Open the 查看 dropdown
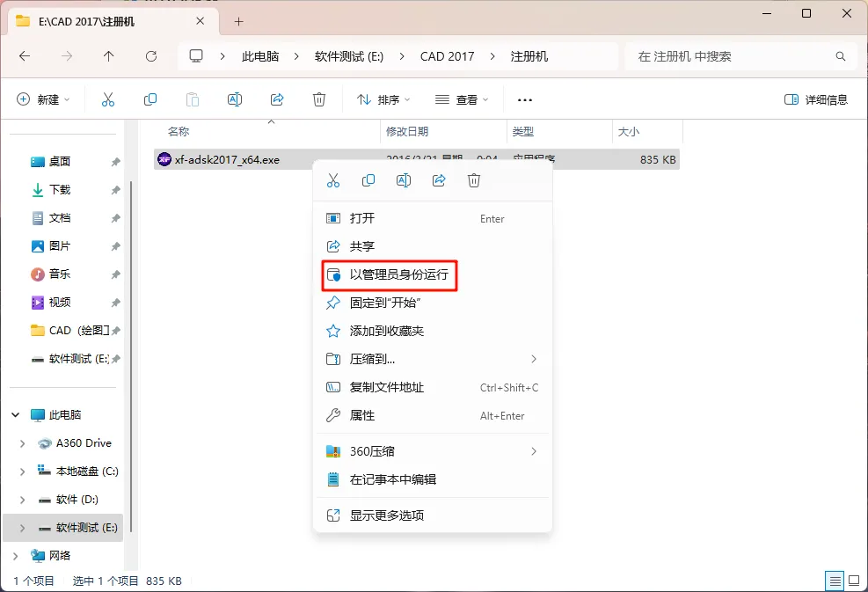Viewport: 868px width, 592px height. coord(462,99)
